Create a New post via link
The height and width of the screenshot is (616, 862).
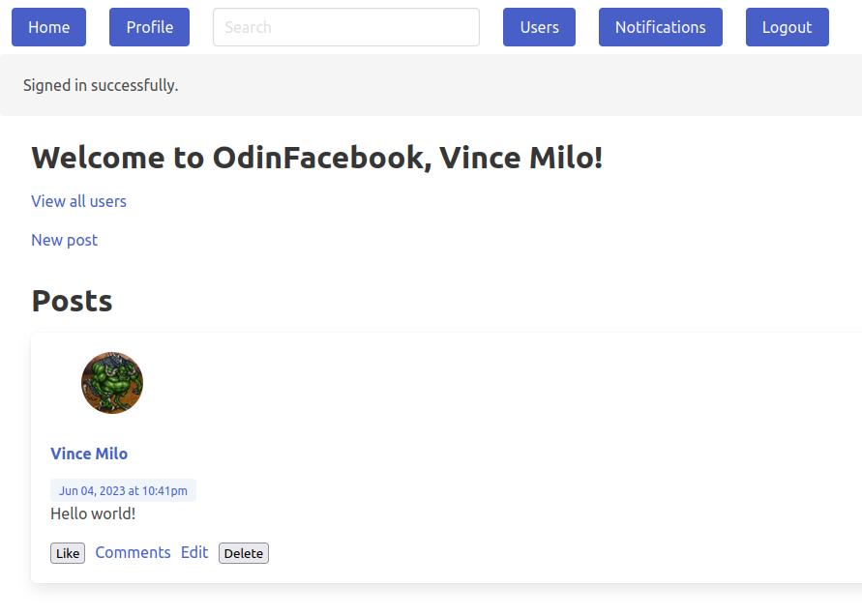click(x=64, y=240)
